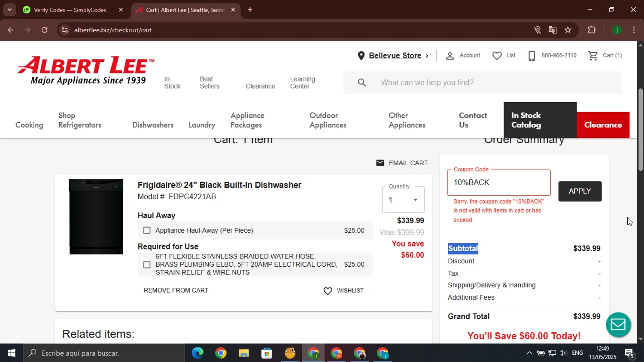The image size is (644, 362).
Task: Click the browser back arrow
Action: 11,30
